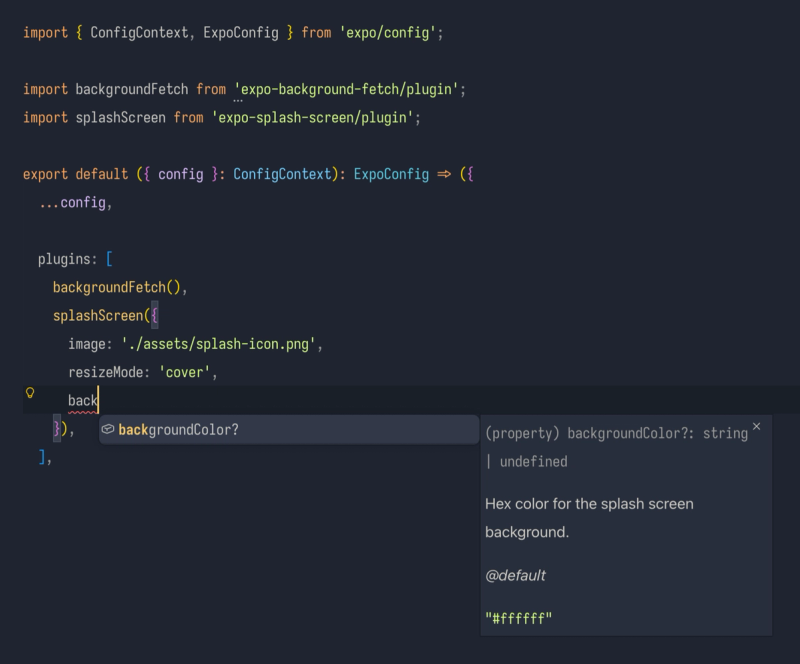Image resolution: width=800 pixels, height=664 pixels.
Task: Place cursor on the typed word back
Action: [x=83, y=401]
